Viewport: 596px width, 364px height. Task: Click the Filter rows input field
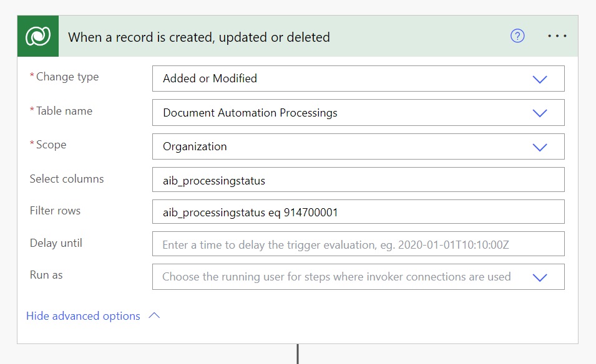click(x=358, y=212)
